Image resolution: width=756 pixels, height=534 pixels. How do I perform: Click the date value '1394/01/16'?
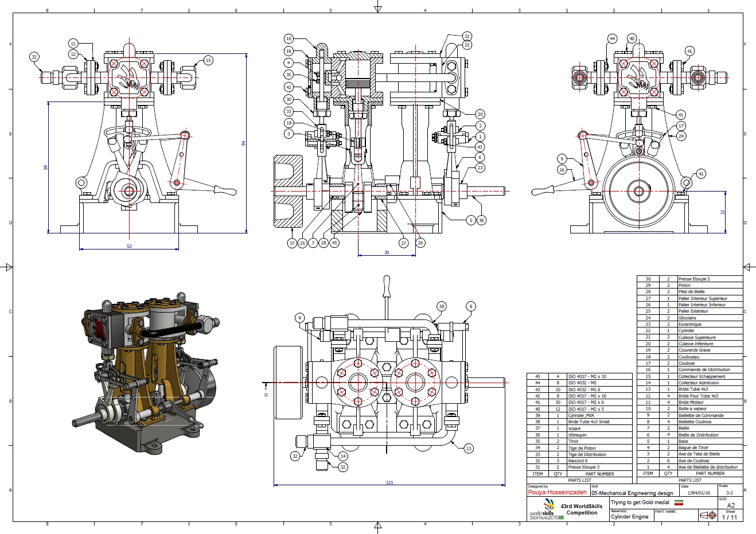pos(699,493)
